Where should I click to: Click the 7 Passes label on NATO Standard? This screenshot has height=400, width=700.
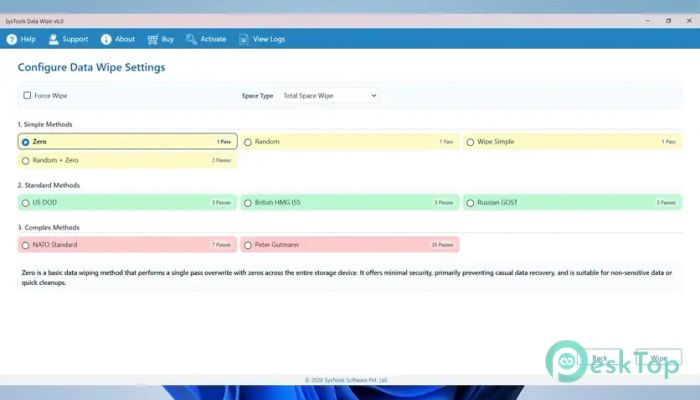pos(221,245)
